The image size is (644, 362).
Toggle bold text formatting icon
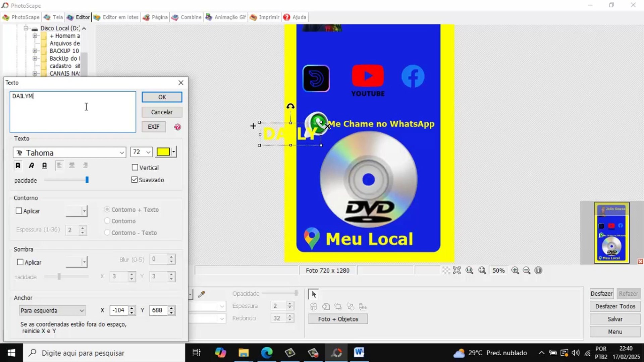click(18, 166)
